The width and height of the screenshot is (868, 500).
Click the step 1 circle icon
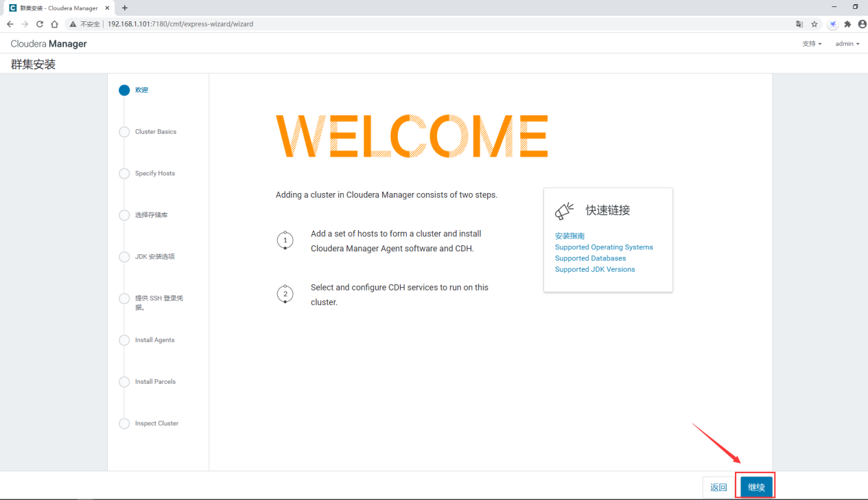285,240
